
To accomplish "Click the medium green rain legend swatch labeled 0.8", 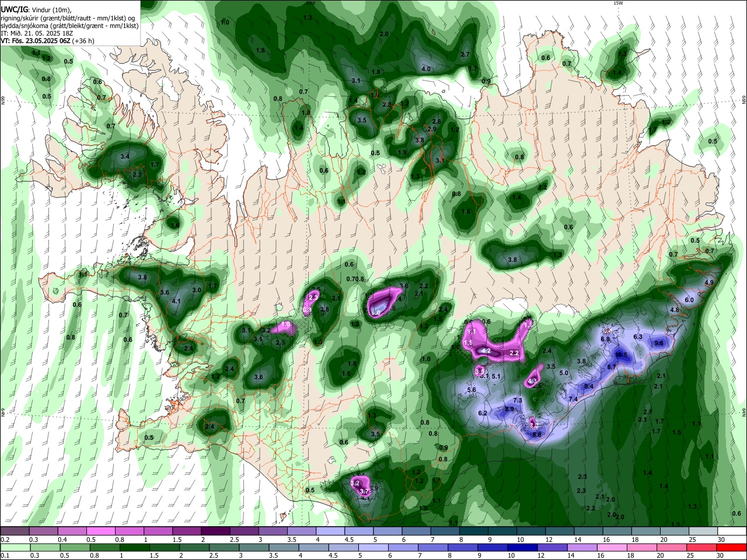I will click(104, 548).
